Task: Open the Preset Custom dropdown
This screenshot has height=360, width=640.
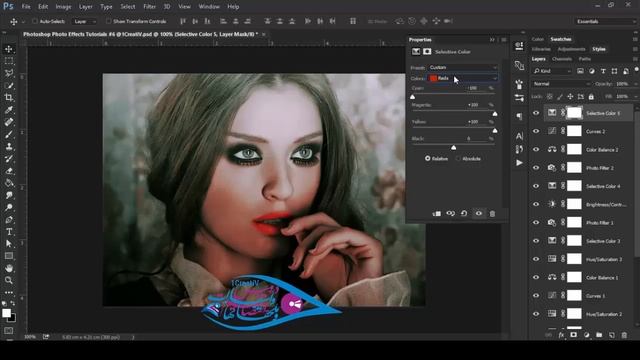Action: 463,67
